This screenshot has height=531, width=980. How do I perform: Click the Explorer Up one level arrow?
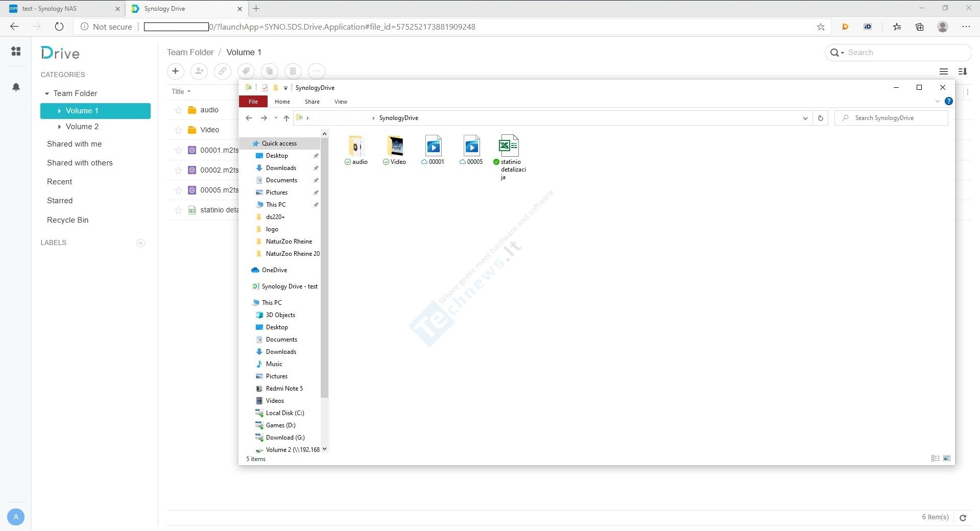coord(286,118)
